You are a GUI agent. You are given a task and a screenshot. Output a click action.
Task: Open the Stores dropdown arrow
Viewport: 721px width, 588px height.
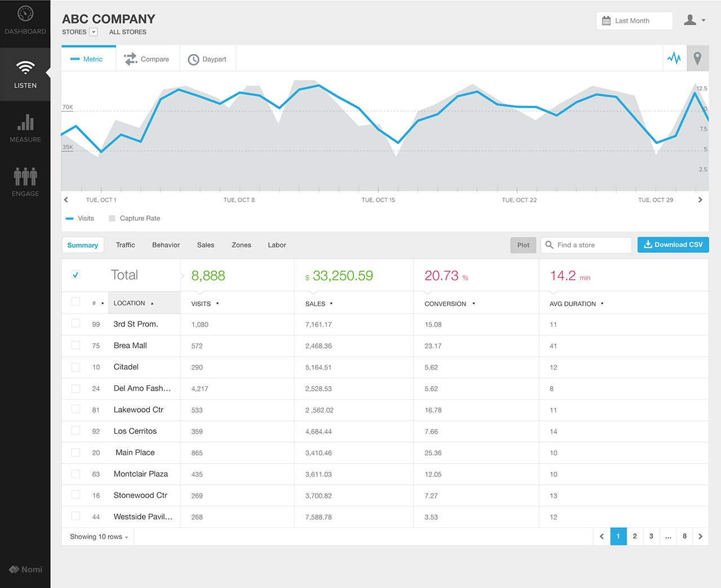(x=94, y=32)
